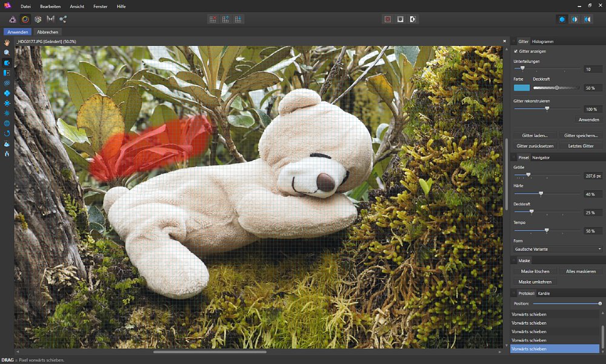Open the Datei menu
606x364 pixels.
(x=25, y=7)
